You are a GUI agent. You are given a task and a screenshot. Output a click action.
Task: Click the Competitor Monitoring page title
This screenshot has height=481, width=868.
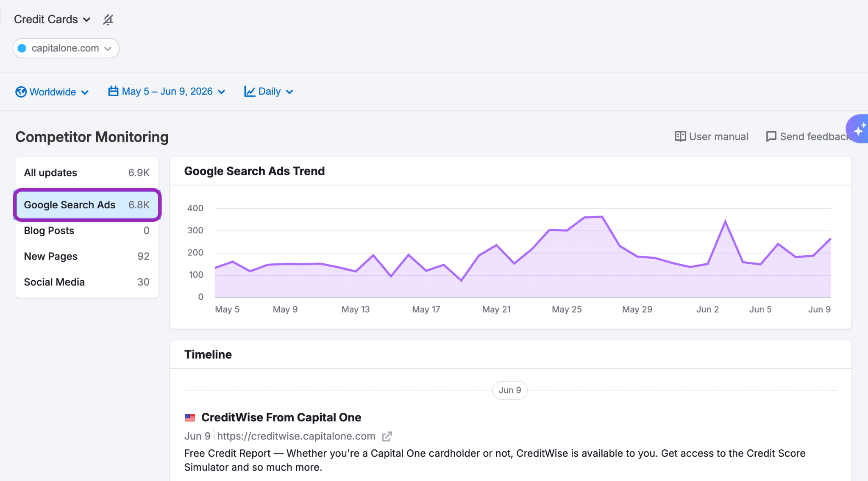point(92,137)
